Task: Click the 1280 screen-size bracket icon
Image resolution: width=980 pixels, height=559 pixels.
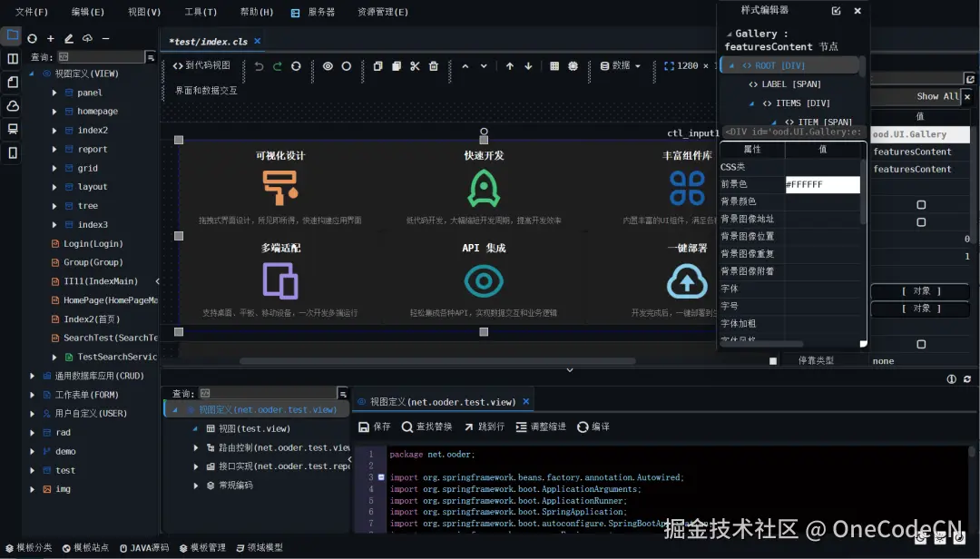Action: (670, 66)
